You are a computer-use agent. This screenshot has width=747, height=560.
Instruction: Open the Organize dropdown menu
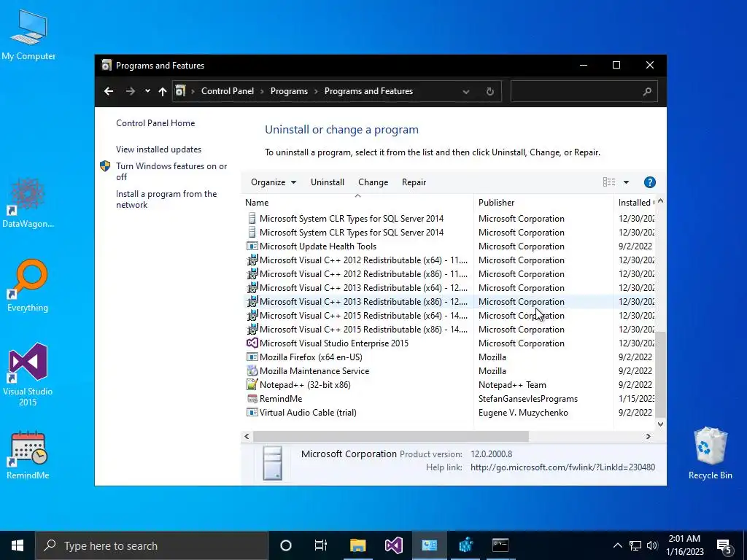(274, 182)
